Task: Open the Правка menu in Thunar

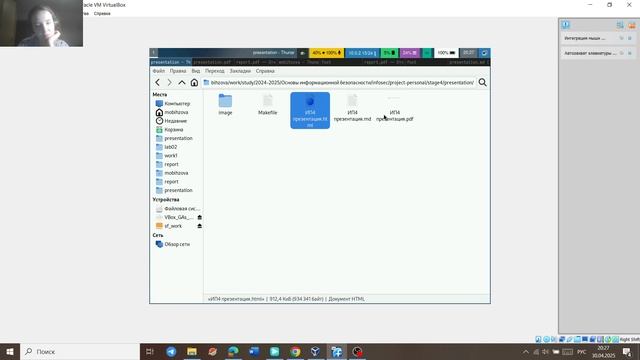Action: (178, 71)
